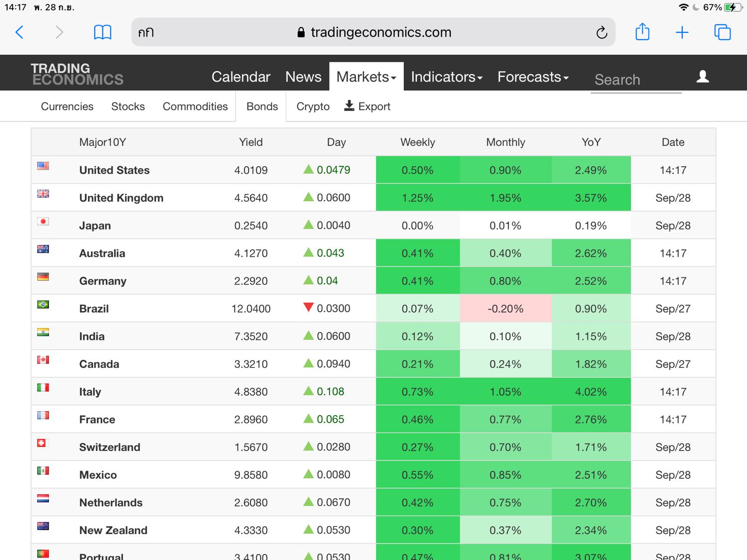
Task: Expand the Markets dropdown menu
Action: pos(366,77)
